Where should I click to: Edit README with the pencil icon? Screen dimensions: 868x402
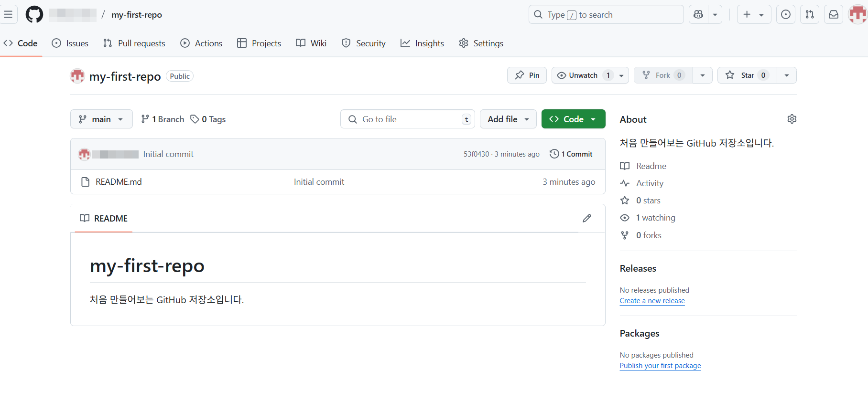coord(587,218)
